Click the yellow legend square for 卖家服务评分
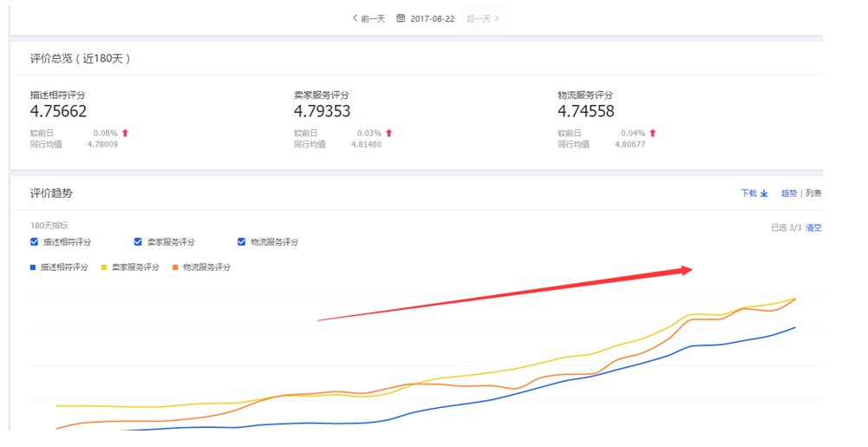The width and height of the screenshot is (868, 447). [105, 267]
